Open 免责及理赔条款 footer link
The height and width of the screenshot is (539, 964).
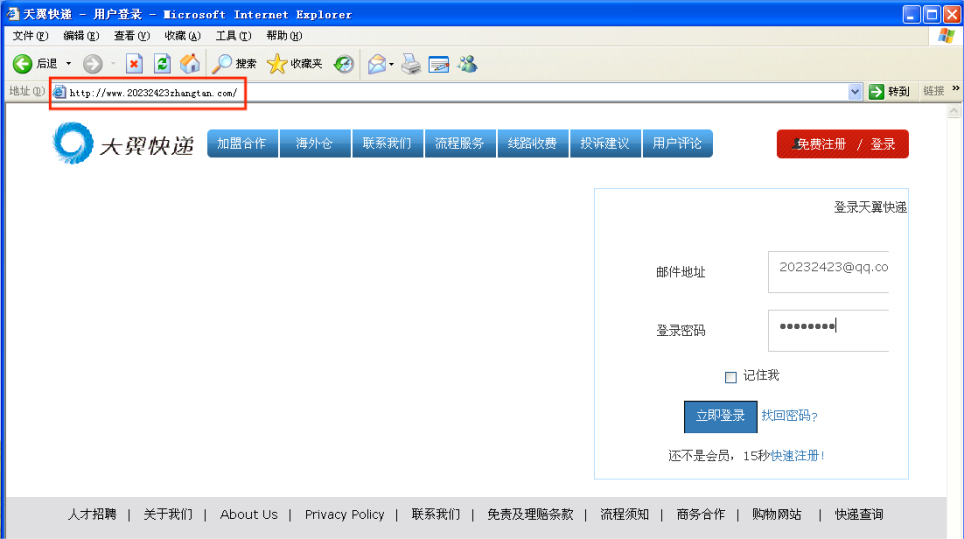[x=530, y=514]
